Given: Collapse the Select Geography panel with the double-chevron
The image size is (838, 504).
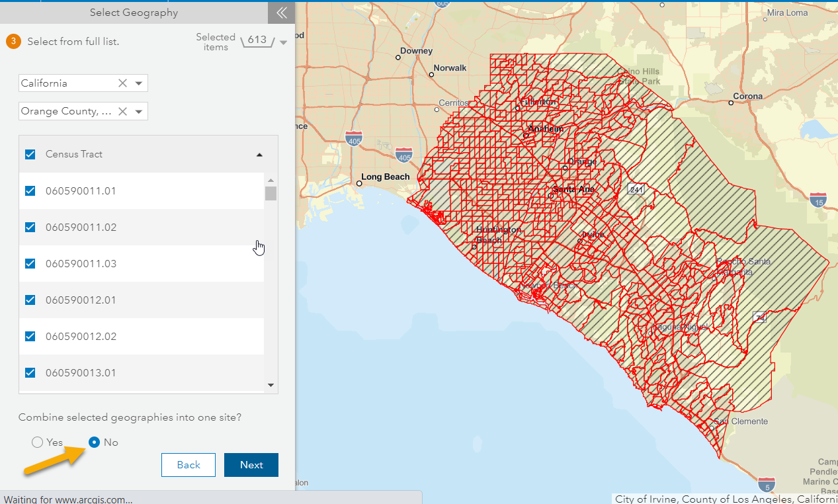Looking at the screenshot, I should tap(280, 13).
